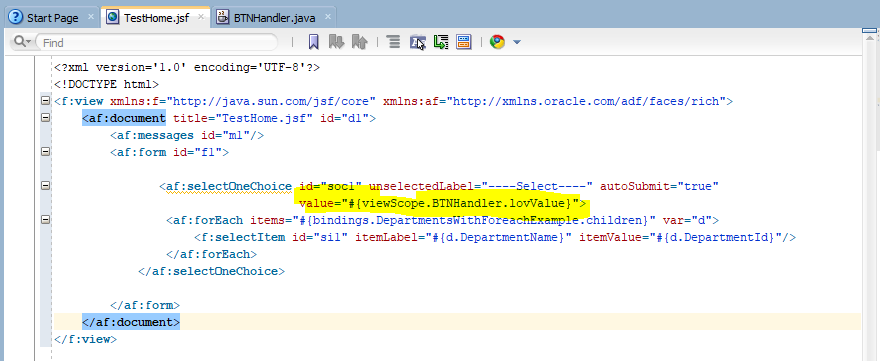The width and height of the screenshot is (880, 361).
Task: Close the BTNHandler.java tab
Action: [x=328, y=17]
